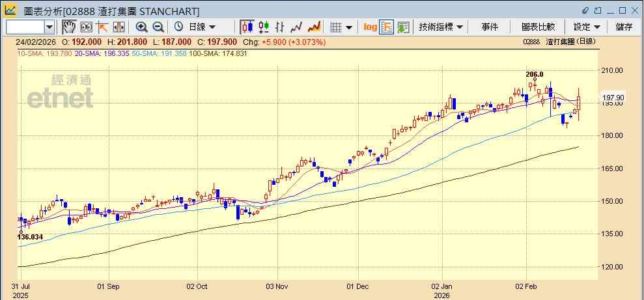The image size is (644, 300).
Task: Click the paperclip attach icon in title bar
Action: pyautogui.click(x=585, y=10)
